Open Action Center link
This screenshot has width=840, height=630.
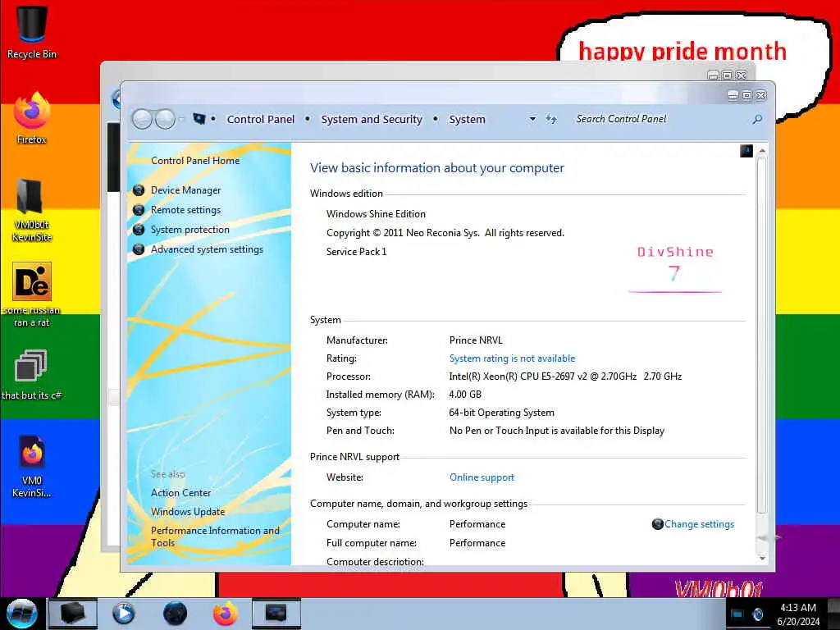(x=180, y=492)
